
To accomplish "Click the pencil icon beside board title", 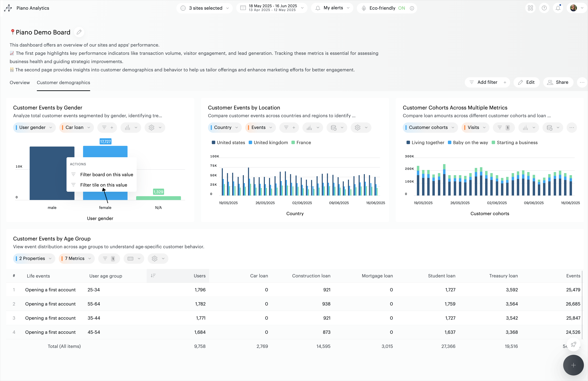I will [79, 32].
